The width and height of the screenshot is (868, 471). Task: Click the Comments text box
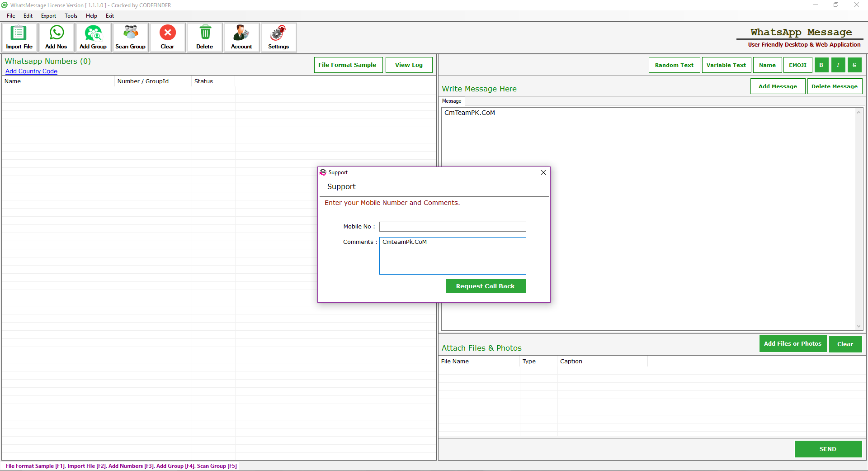click(453, 256)
